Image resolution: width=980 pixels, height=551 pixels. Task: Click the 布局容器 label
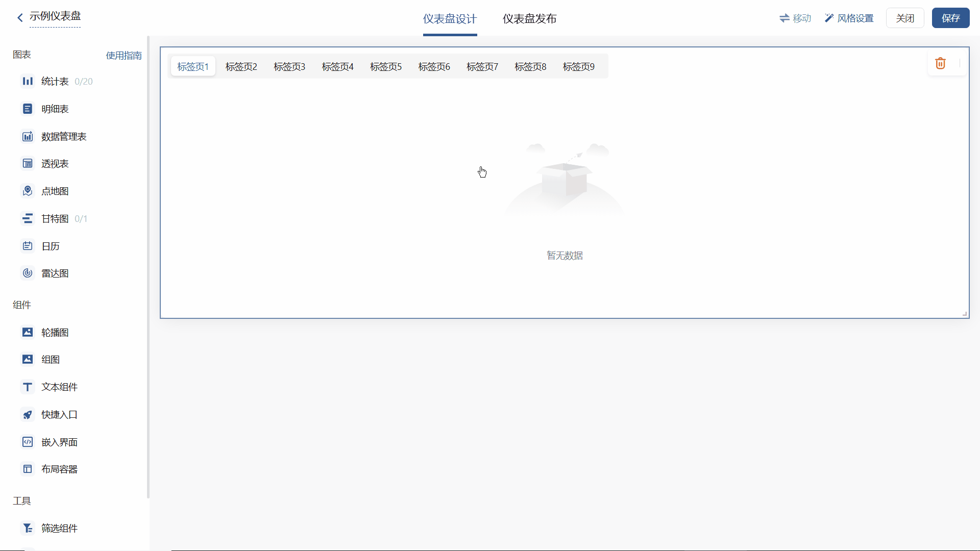[60, 469]
